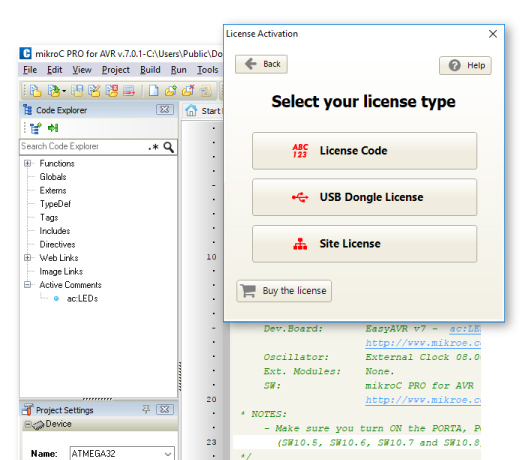The image size is (530, 460).
Task: Choose the Site License option
Action: coord(364,244)
